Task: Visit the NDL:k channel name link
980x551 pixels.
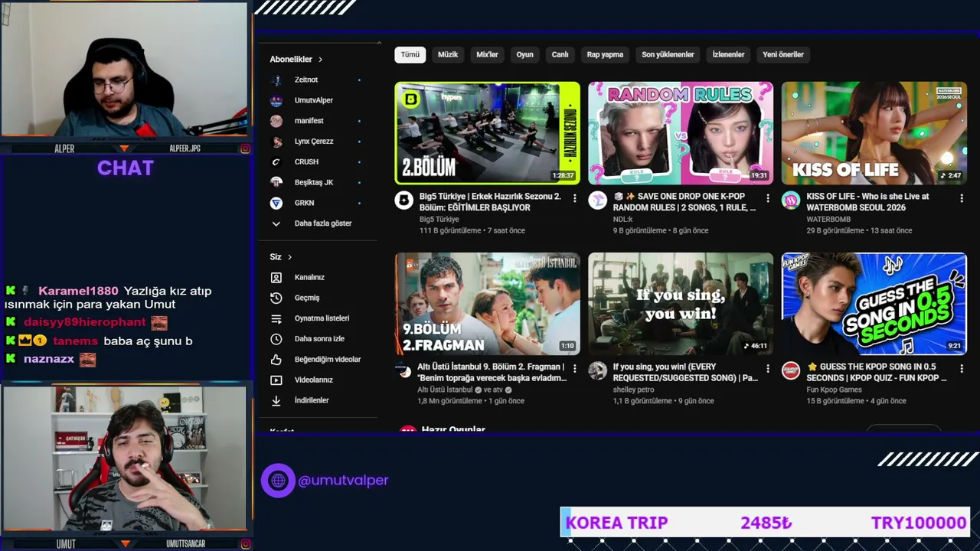Action: [622, 220]
